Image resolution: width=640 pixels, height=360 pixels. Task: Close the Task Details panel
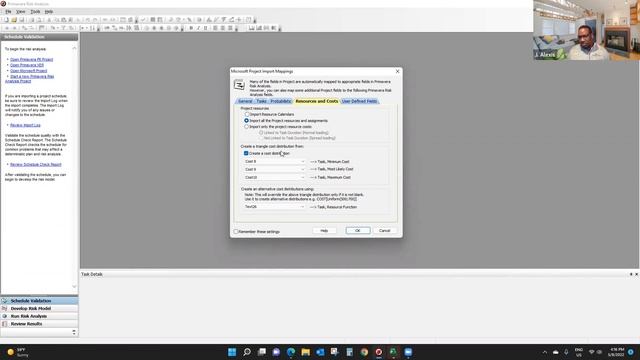[x=636, y=274]
